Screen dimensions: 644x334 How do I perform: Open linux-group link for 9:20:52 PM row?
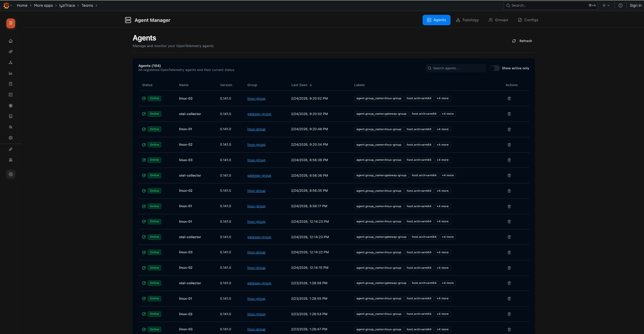click(x=256, y=99)
